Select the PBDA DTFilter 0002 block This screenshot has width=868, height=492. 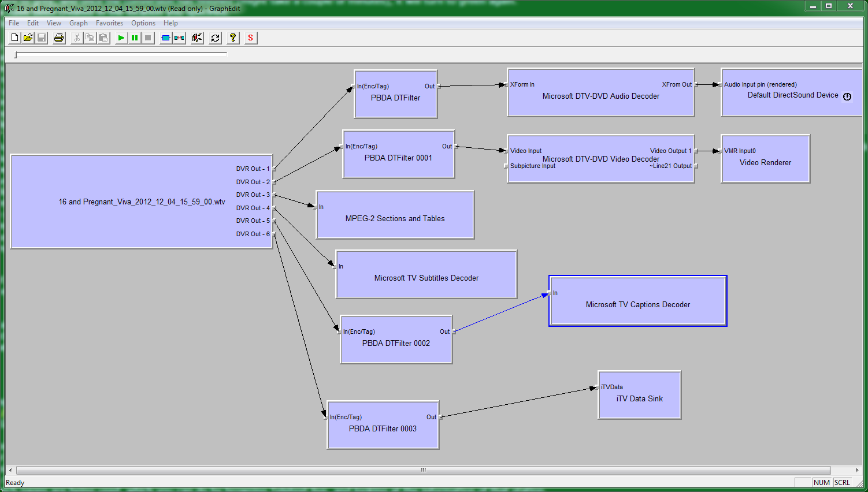pos(396,340)
